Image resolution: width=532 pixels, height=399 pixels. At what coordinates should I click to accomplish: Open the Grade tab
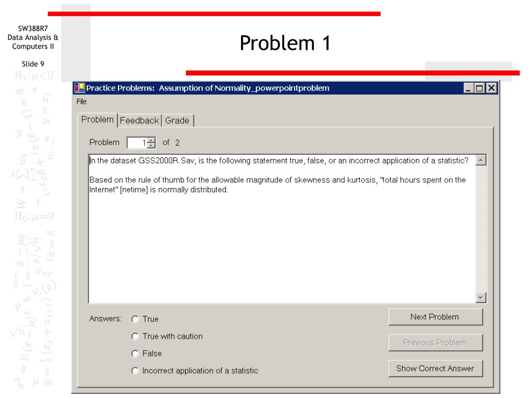[x=177, y=121]
